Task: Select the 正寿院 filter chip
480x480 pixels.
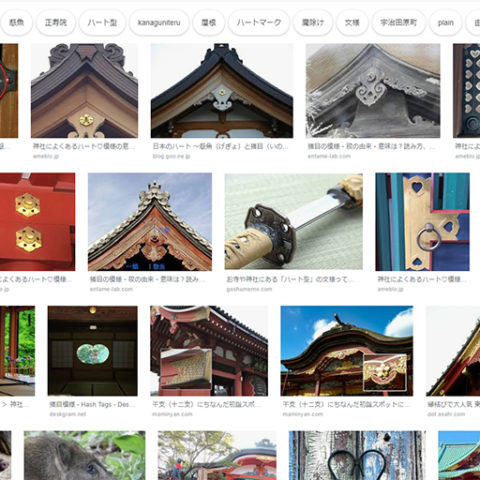Action: 56,23
